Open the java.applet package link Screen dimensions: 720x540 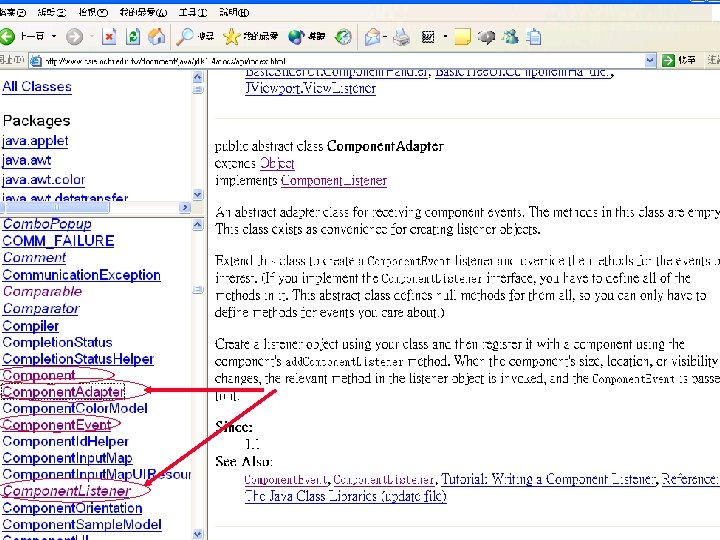coord(35,141)
